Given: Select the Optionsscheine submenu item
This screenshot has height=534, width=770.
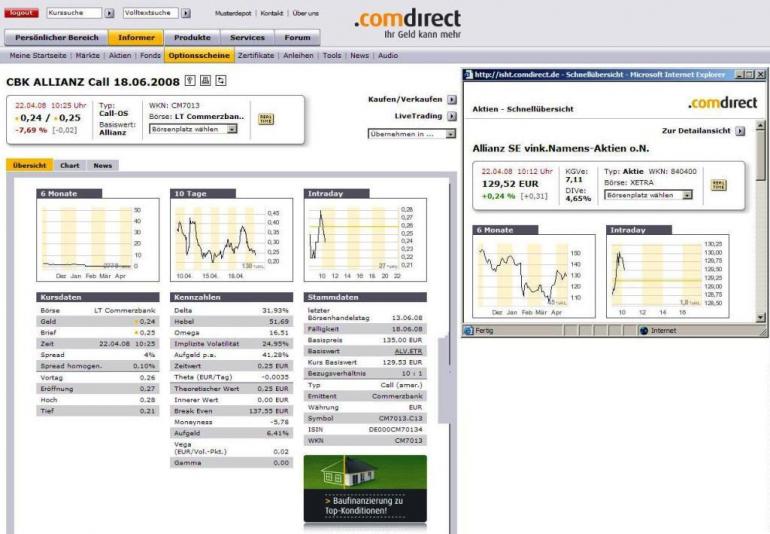Looking at the screenshot, I should tap(199, 56).
